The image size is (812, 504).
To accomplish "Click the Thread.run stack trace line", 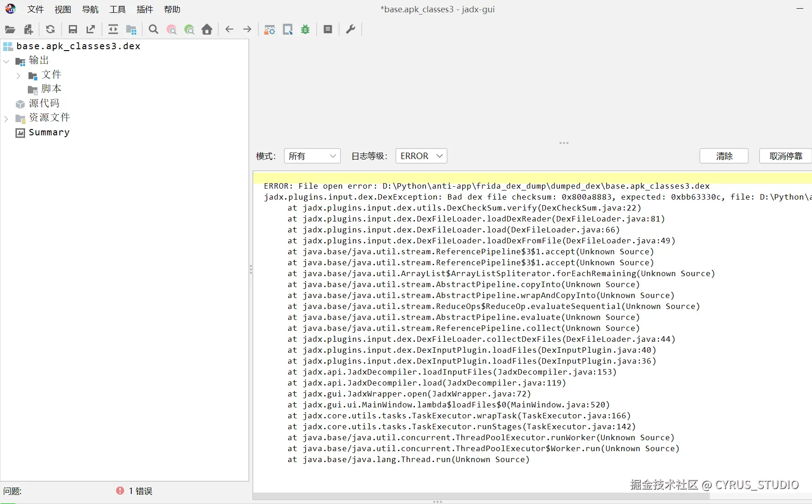I will coord(408,459).
